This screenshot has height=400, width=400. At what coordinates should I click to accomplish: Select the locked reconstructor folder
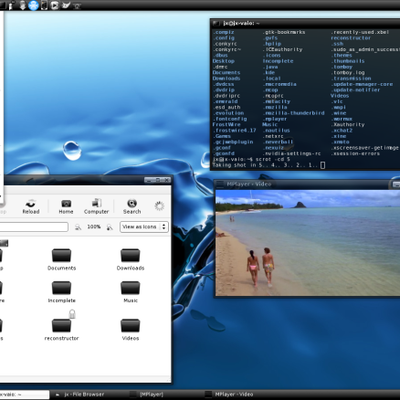61,325
